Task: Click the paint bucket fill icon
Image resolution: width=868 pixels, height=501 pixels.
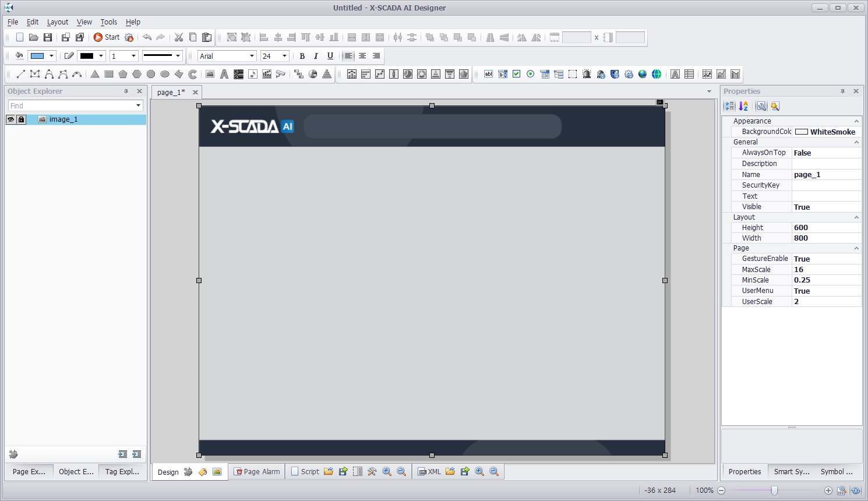Action: pyautogui.click(x=19, y=56)
